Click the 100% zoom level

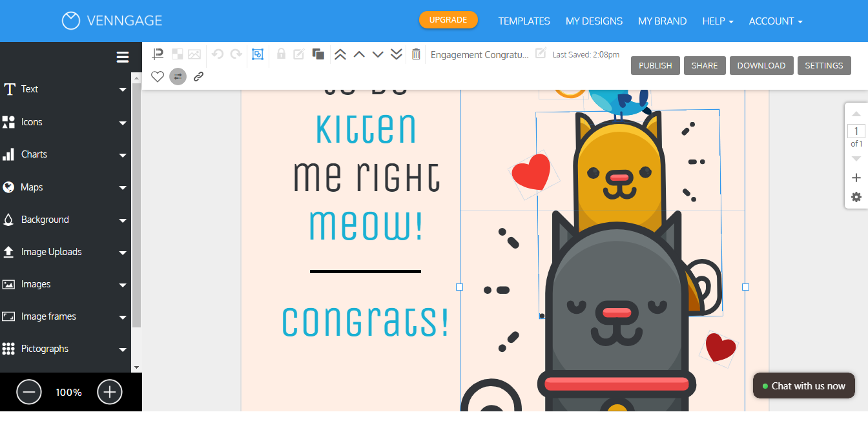pyautogui.click(x=68, y=392)
